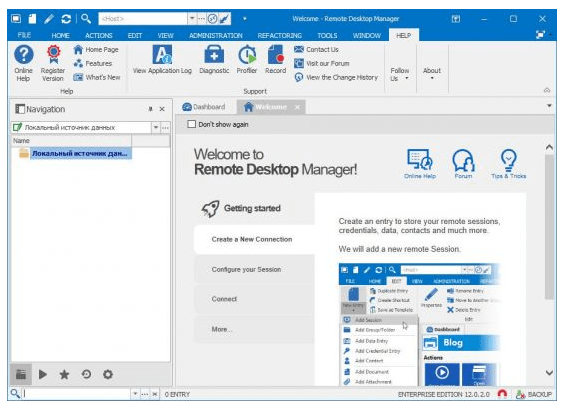Screen dimensions: 563x408
Task: Click the Record button in Support group
Action: tap(275, 60)
